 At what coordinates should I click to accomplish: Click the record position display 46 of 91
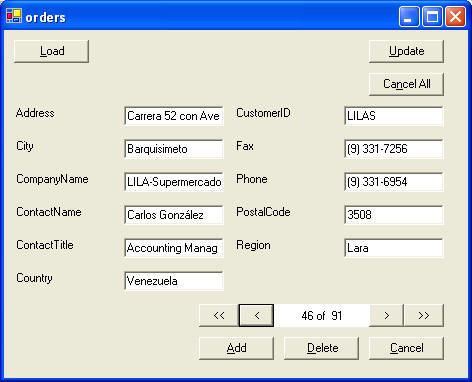(321, 315)
